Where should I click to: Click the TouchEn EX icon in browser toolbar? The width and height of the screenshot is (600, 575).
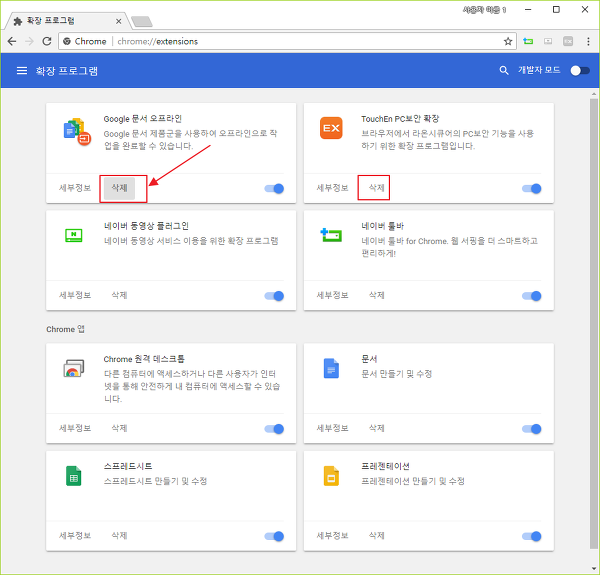568,41
